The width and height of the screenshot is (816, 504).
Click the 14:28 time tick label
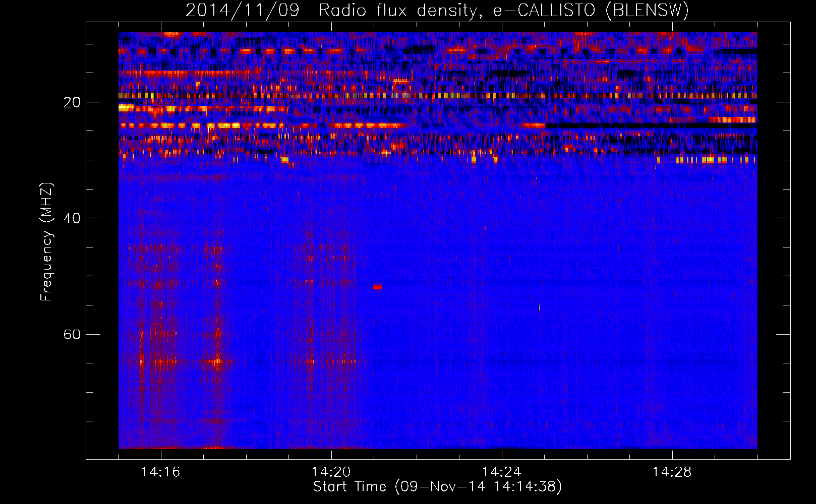(x=672, y=472)
